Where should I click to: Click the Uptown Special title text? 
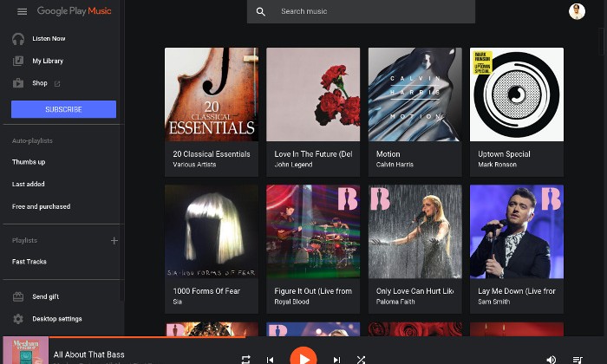tap(504, 154)
